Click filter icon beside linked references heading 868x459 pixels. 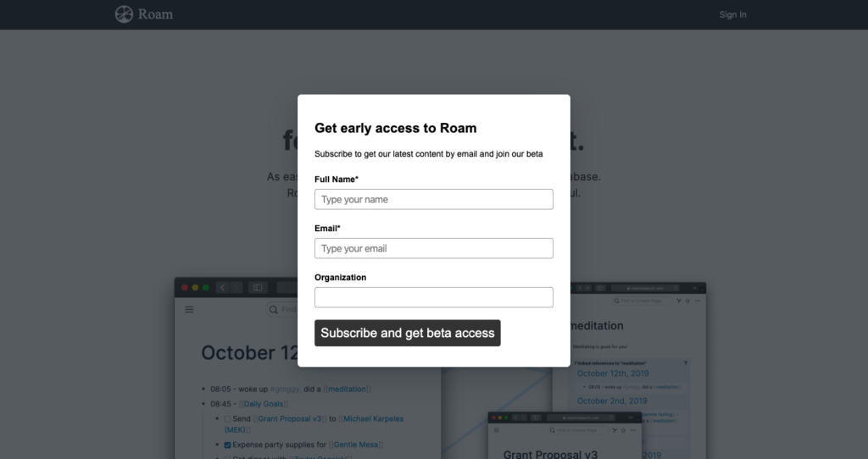686,363
